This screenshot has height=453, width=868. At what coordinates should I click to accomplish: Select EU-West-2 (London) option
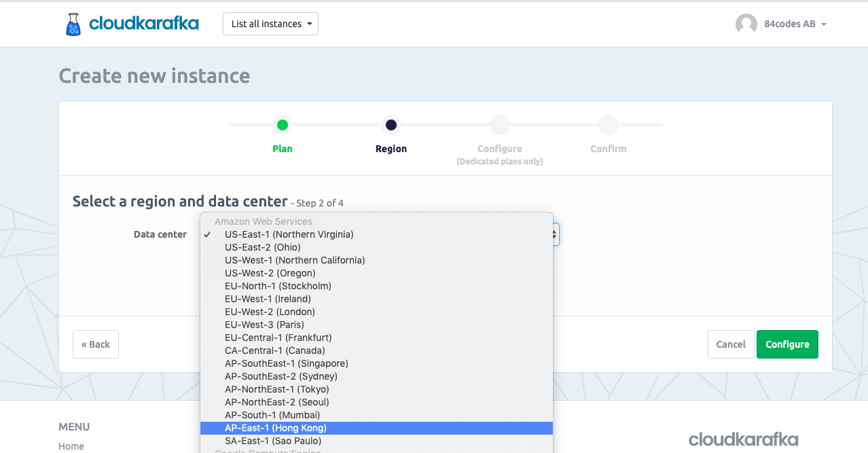(377, 312)
